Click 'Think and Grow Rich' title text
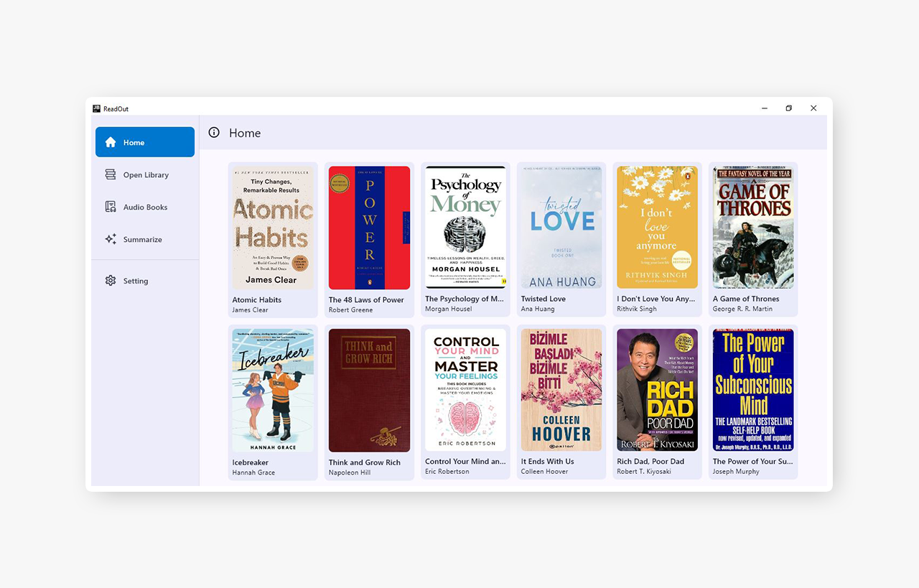The image size is (919, 588). coord(364,462)
